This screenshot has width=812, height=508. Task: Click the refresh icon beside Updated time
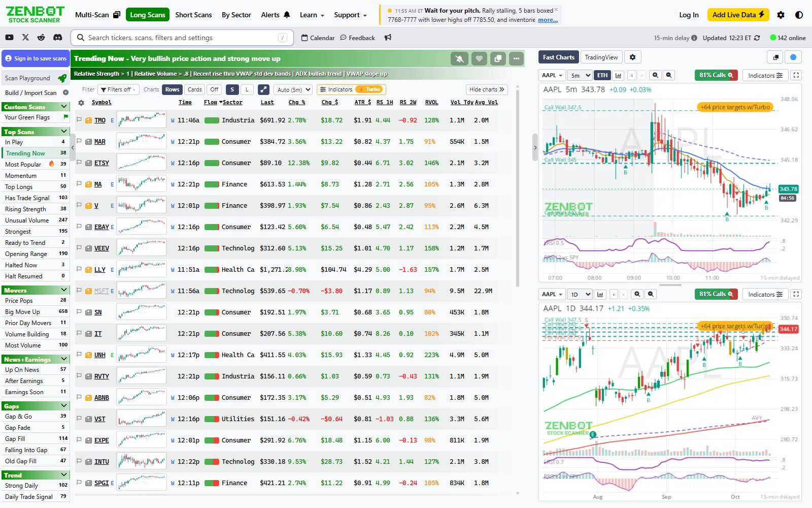(757, 38)
